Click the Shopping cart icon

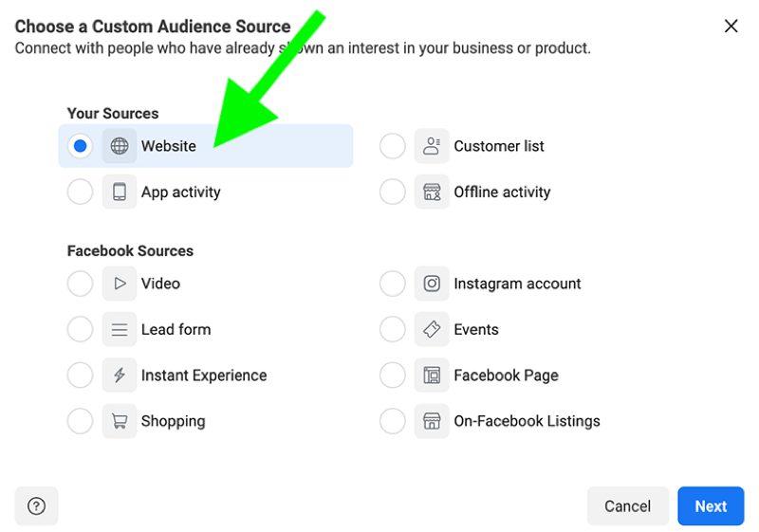coord(120,421)
